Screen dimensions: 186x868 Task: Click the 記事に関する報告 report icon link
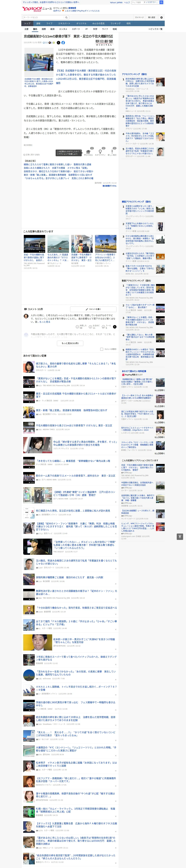tap(32, 155)
